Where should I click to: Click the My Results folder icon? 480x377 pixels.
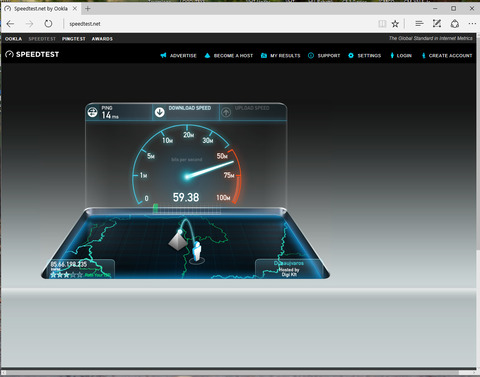click(x=264, y=55)
